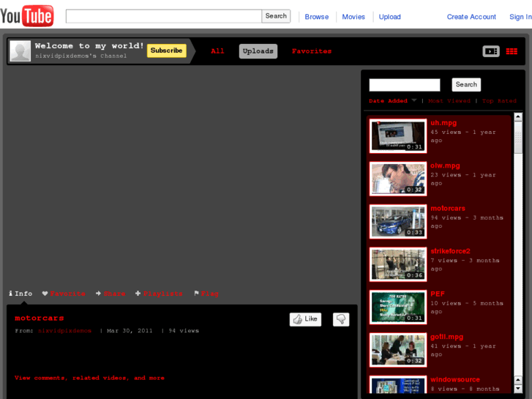Click the PEF title link
Image resolution: width=532 pixels, height=399 pixels.
[438, 294]
